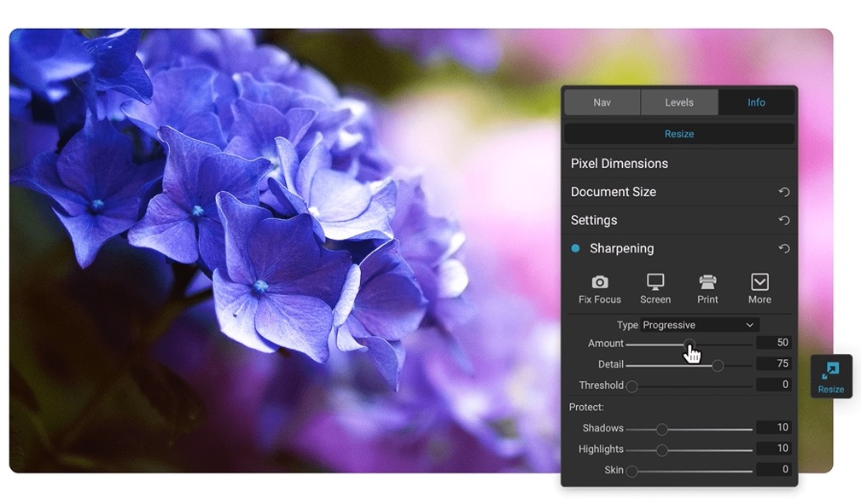Switch to the Levels tab
This screenshot has height=504, width=861.
point(678,101)
